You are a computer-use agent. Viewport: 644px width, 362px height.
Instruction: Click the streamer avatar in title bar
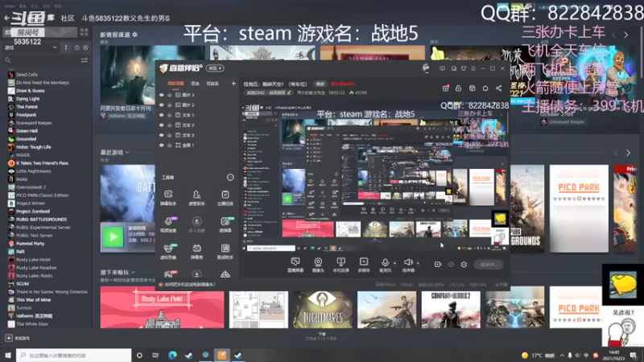click(x=426, y=68)
